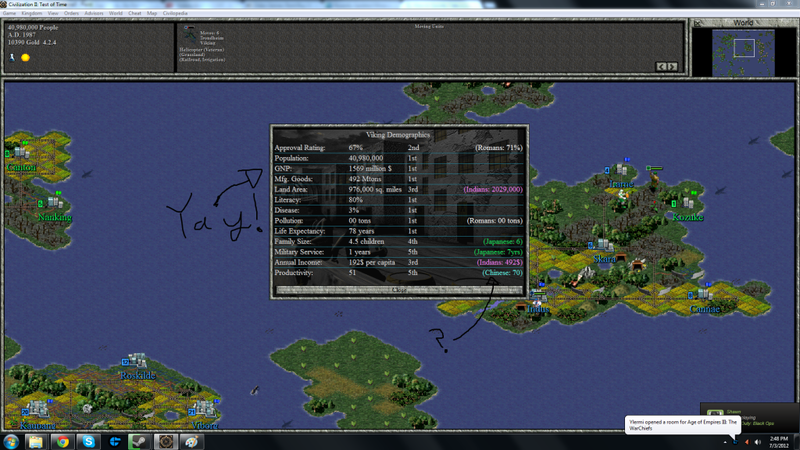Screen dimensions: 800x450
Task: Open the Kingdom menu
Action: (32, 13)
